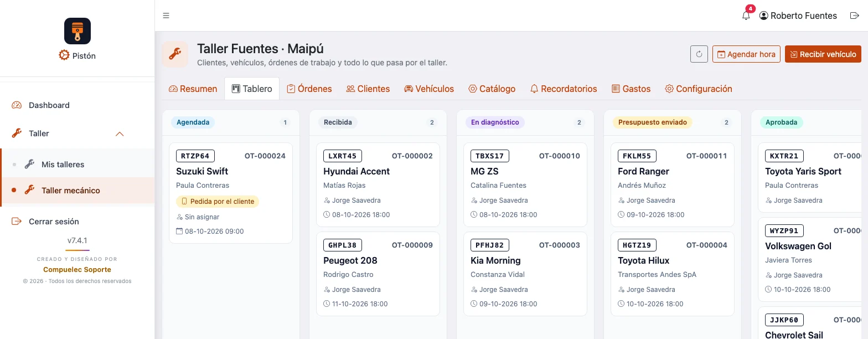The height and width of the screenshot is (339, 868).
Task: Click the version label v7.4.1
Action: click(77, 241)
